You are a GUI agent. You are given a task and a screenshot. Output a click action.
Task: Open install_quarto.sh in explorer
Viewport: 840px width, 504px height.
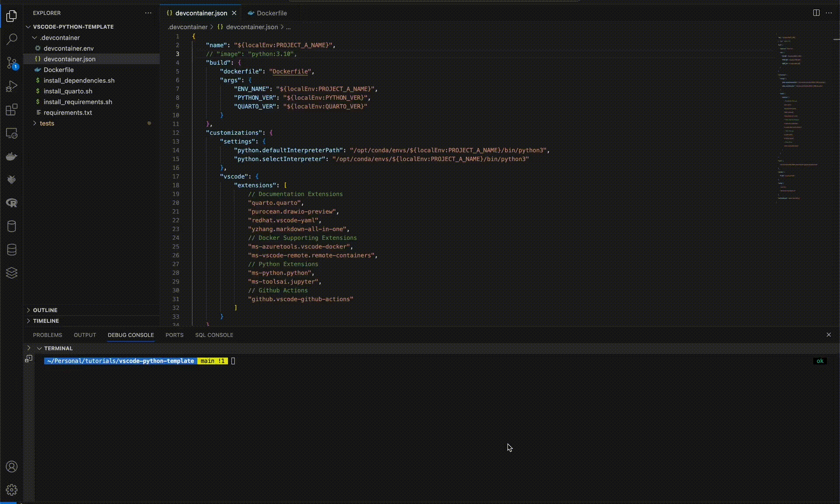pos(68,91)
